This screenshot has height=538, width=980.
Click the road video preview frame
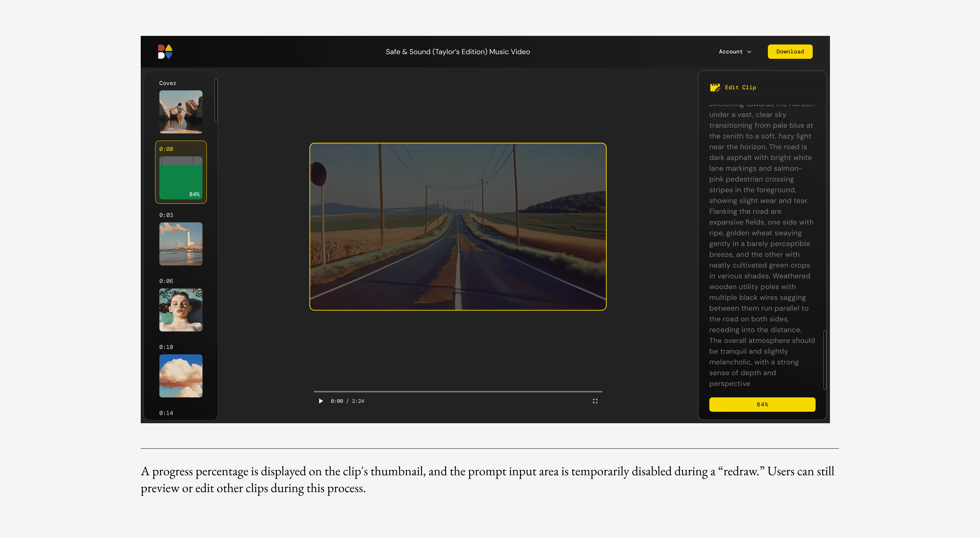click(x=458, y=227)
